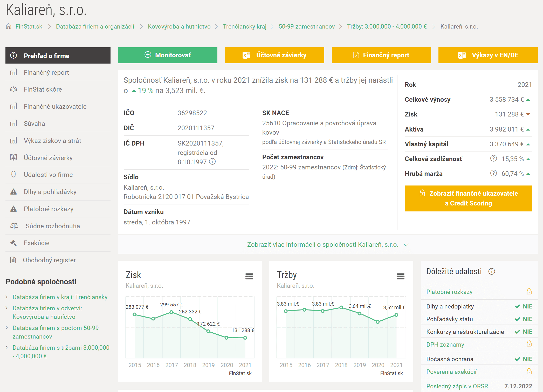Viewport: 543px width, 392px height.
Task: Click the info icon next to Dôležité udalosti
Action: click(x=492, y=271)
